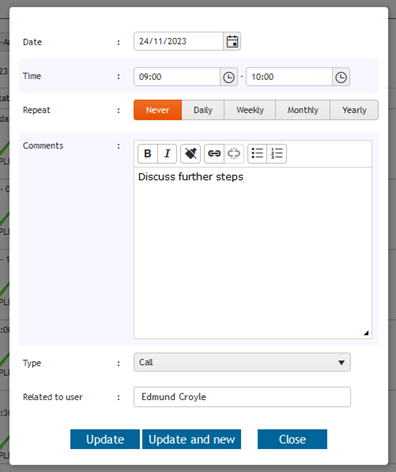Image resolution: width=396 pixels, height=472 pixels.
Task: Close the event dialog
Action: coord(292,439)
